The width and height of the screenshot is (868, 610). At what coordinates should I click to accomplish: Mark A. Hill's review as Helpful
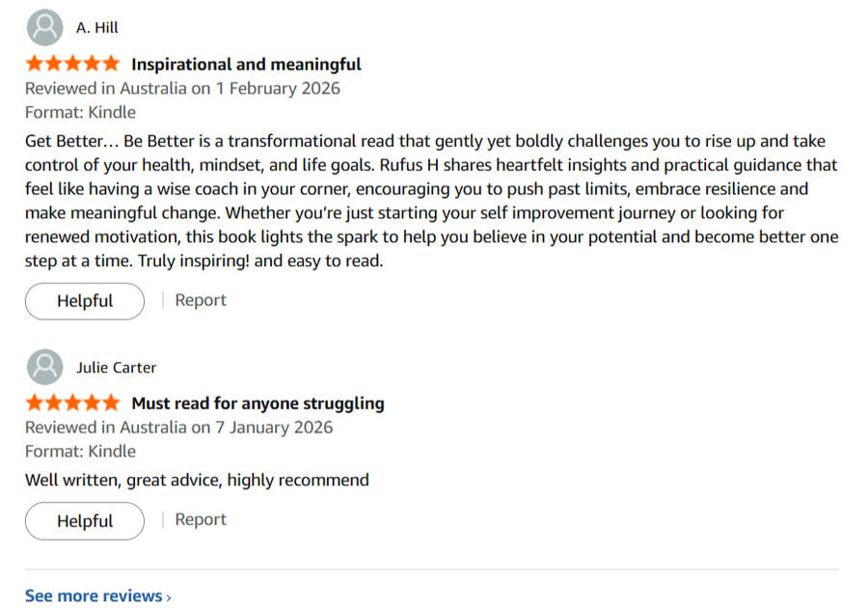[85, 301]
